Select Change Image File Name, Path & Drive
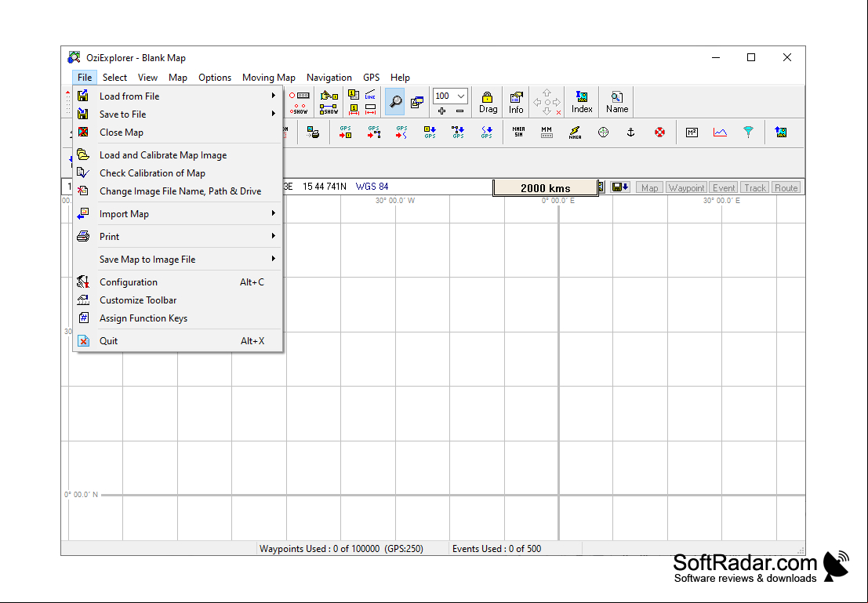Viewport: 868px width, 603px height. pyautogui.click(x=178, y=191)
